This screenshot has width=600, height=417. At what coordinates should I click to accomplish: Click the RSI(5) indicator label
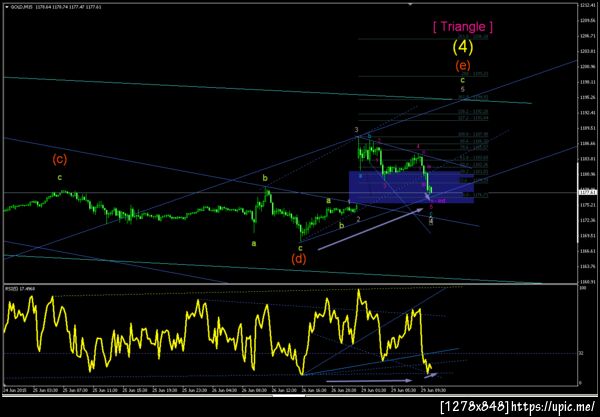click(20, 288)
